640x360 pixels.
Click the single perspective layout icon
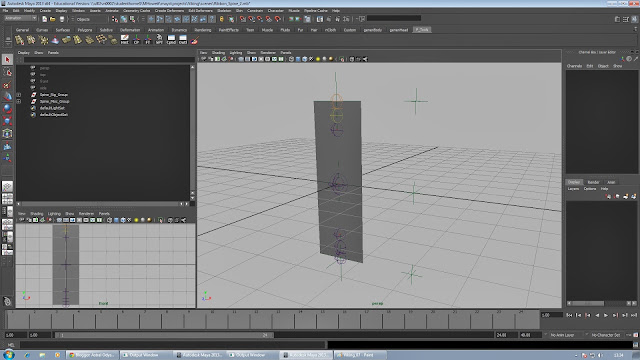click(x=7, y=187)
